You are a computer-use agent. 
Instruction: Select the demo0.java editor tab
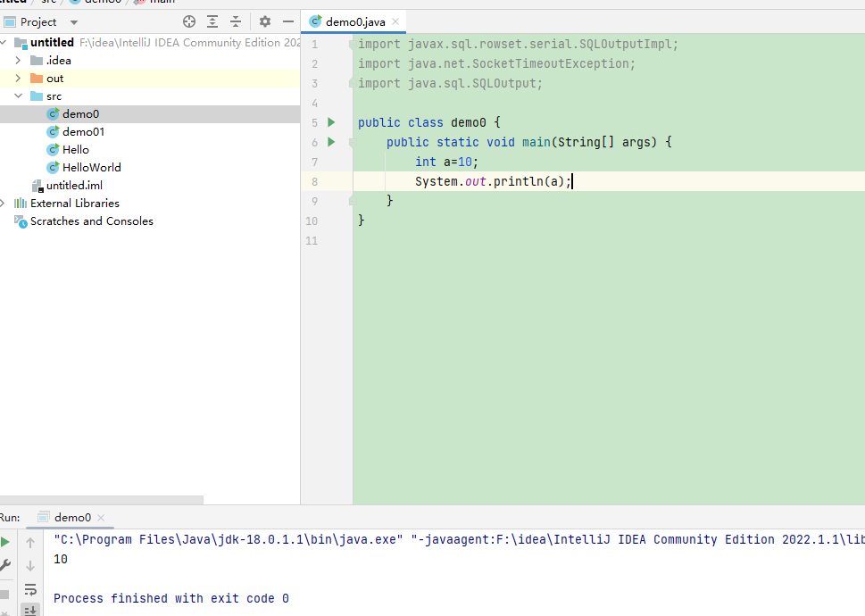(x=355, y=22)
